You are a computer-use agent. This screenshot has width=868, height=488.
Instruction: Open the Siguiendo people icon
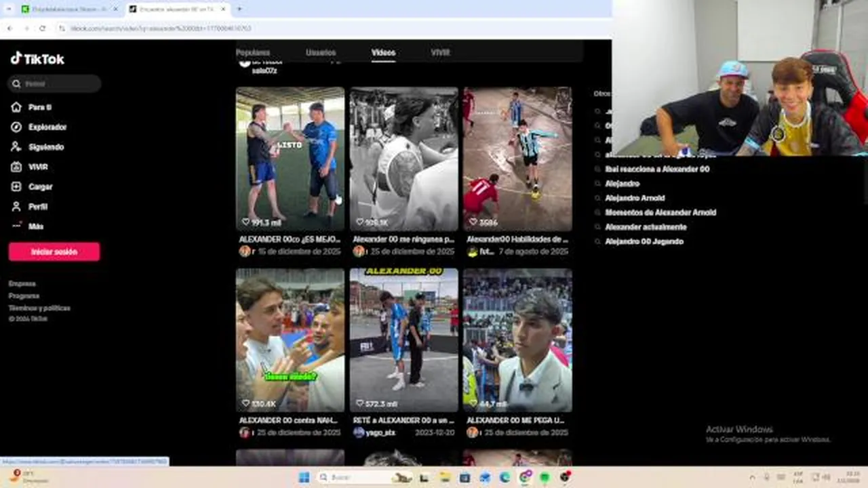[16, 147]
